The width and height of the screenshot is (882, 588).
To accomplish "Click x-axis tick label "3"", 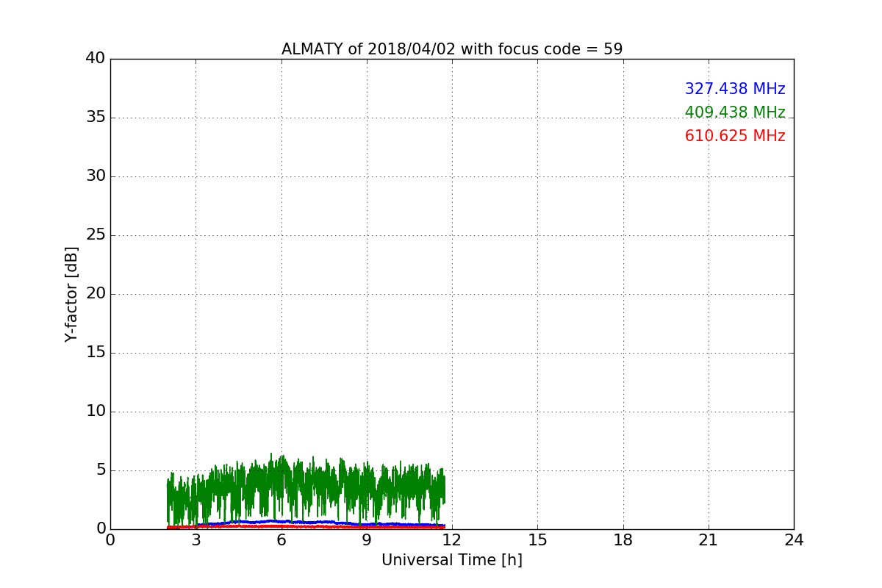I will 196,540.
